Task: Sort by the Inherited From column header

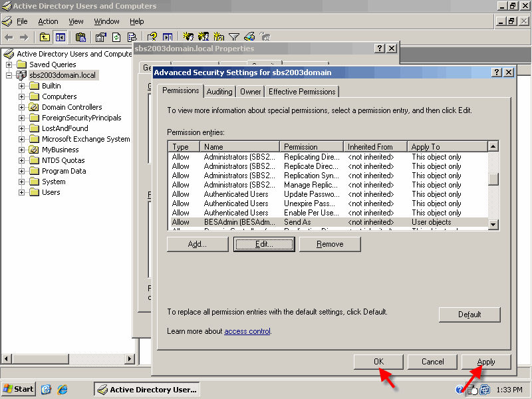Action: point(375,146)
